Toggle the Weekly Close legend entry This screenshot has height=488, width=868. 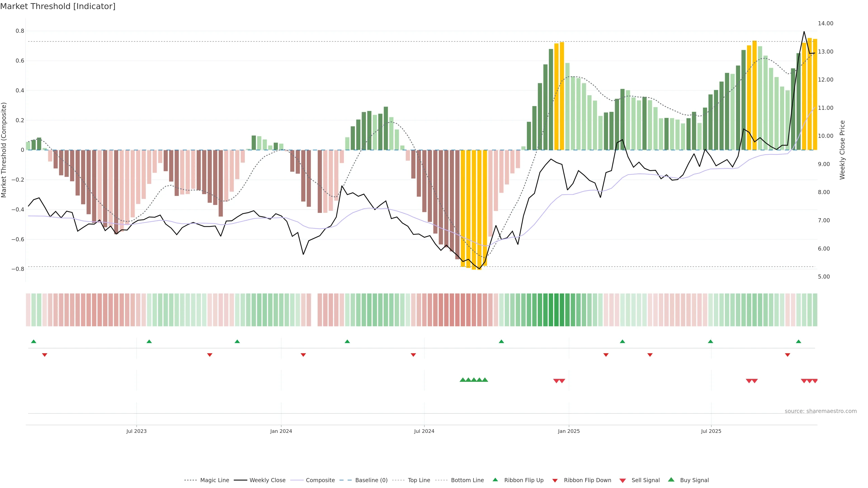point(267,480)
